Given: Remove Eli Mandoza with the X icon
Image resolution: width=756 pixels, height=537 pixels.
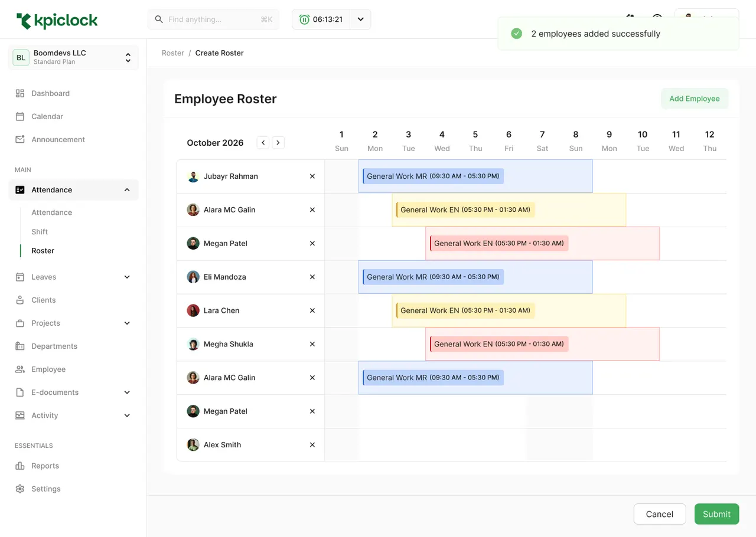Looking at the screenshot, I should pos(312,277).
